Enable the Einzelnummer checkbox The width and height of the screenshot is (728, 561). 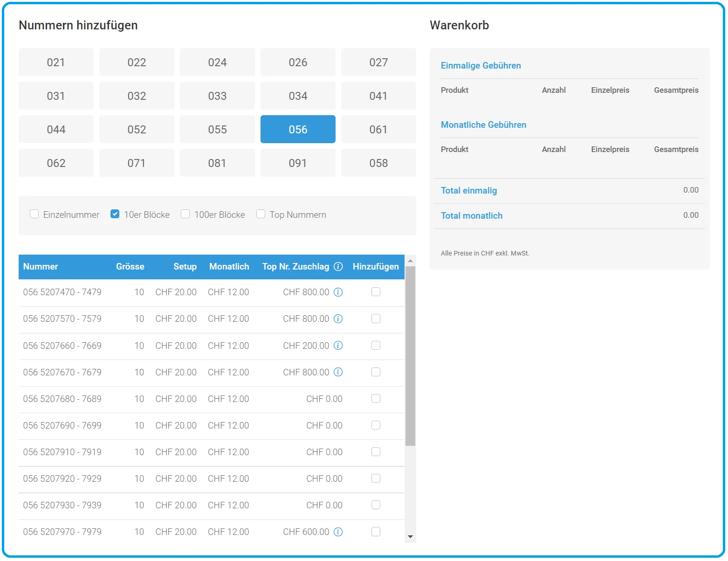(x=34, y=214)
